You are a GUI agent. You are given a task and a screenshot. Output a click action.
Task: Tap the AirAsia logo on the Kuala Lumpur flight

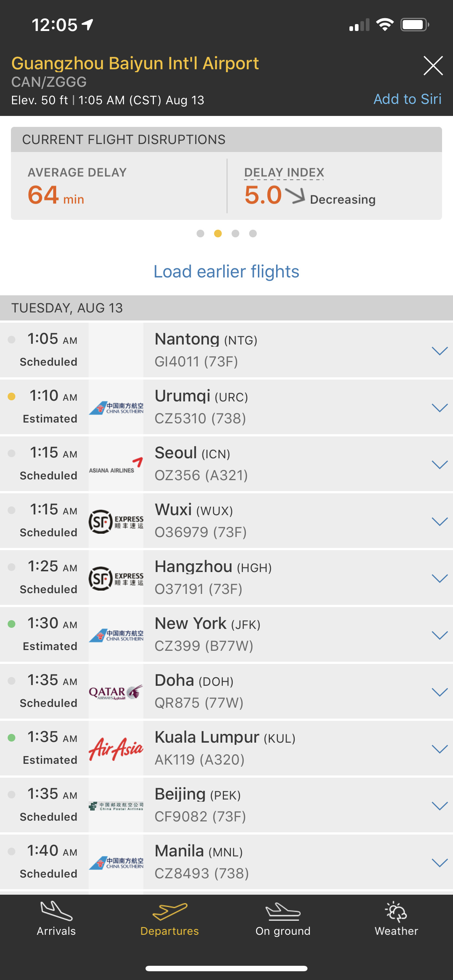point(116,749)
